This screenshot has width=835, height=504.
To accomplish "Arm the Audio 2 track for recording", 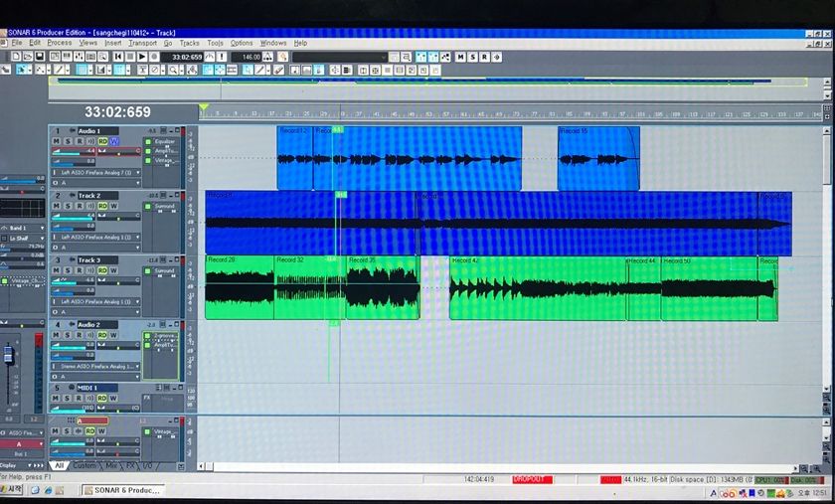I will click(80, 335).
